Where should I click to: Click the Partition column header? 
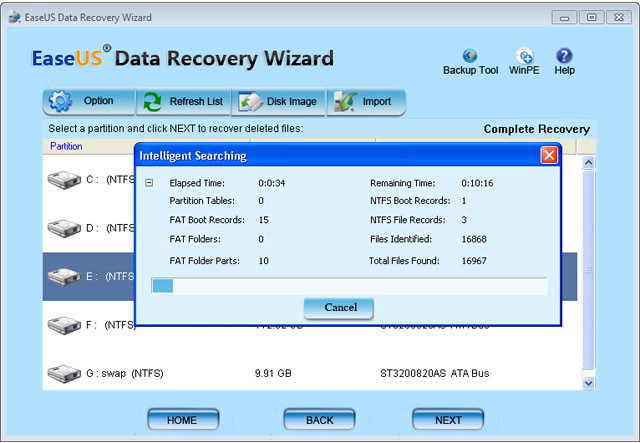[x=66, y=146]
